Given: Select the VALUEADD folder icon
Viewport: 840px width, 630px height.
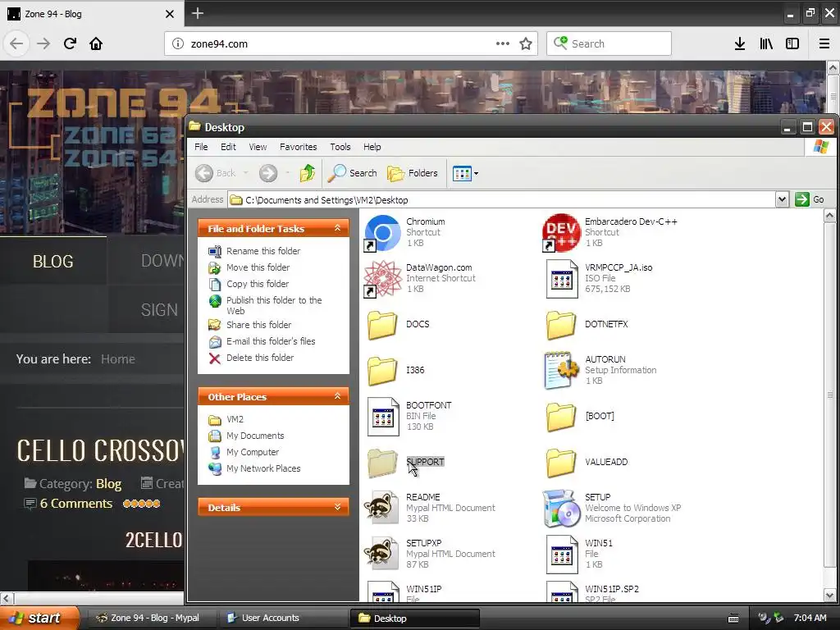Looking at the screenshot, I should click(x=561, y=463).
